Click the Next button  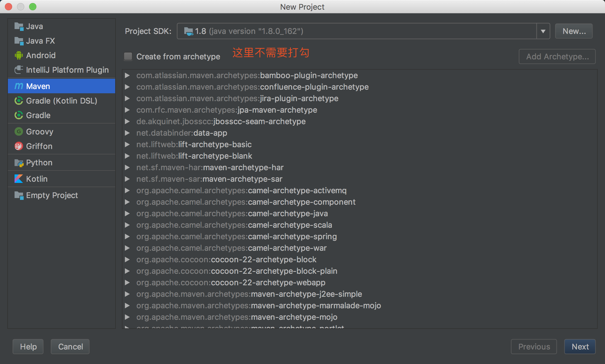click(580, 346)
